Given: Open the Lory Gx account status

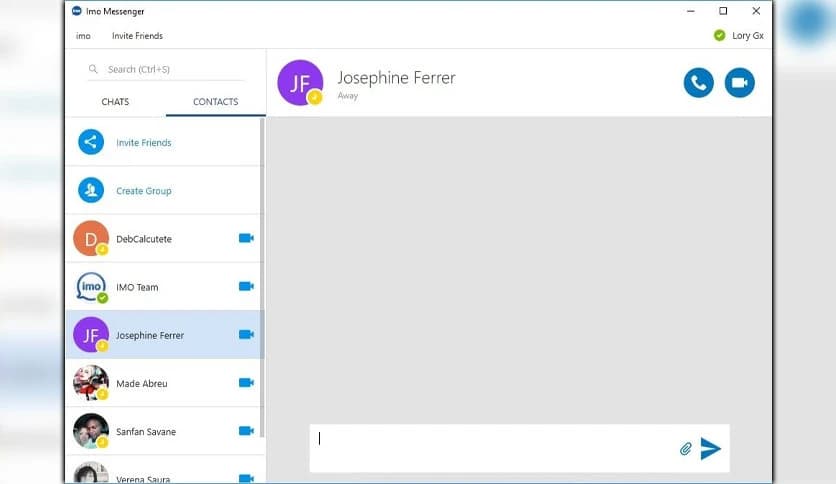Looking at the screenshot, I should (x=747, y=36).
